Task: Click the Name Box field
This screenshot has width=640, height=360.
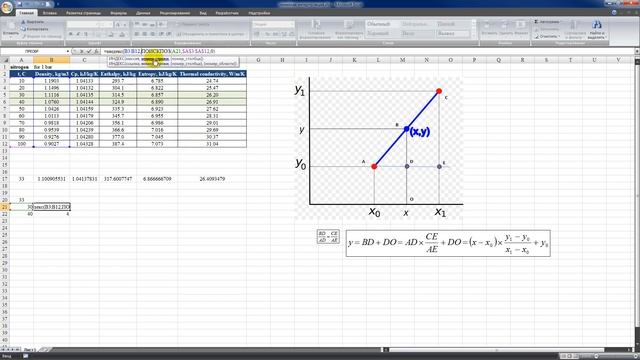Action: [33, 51]
